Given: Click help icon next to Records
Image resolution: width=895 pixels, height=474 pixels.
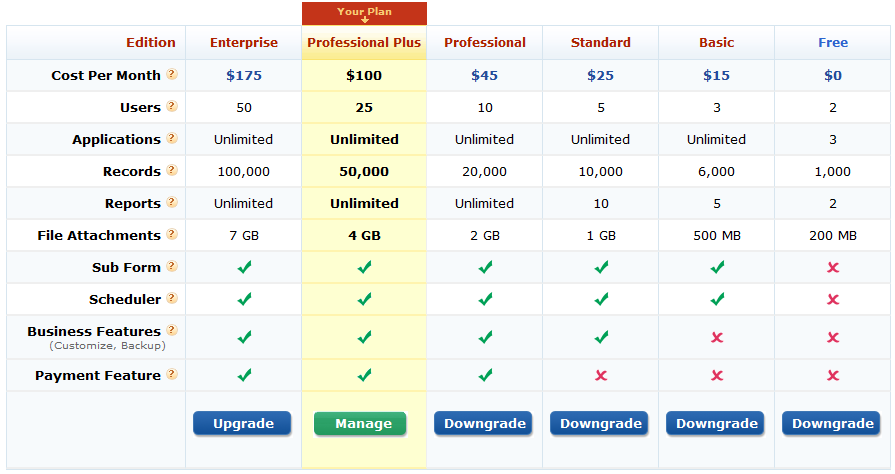Looking at the screenshot, I should coord(172,171).
